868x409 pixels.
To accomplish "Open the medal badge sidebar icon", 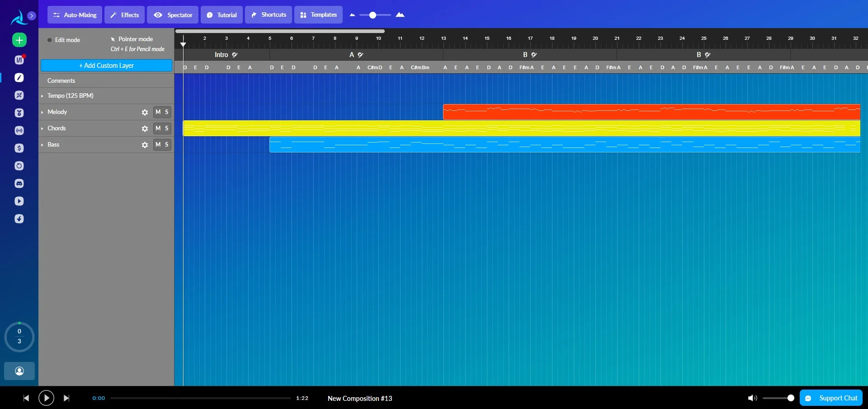I will coord(19,113).
